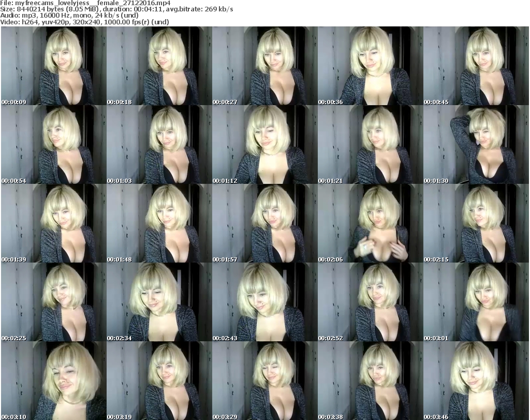Pick the thumbnail labeled 00:02:25
Screen dimensions: 530x420
tap(54, 302)
